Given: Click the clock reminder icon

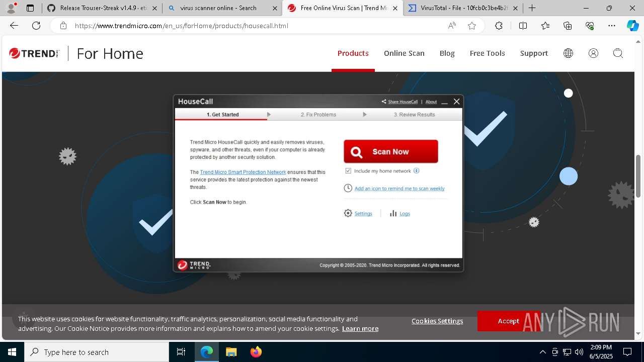Looking at the screenshot, I should point(348,188).
